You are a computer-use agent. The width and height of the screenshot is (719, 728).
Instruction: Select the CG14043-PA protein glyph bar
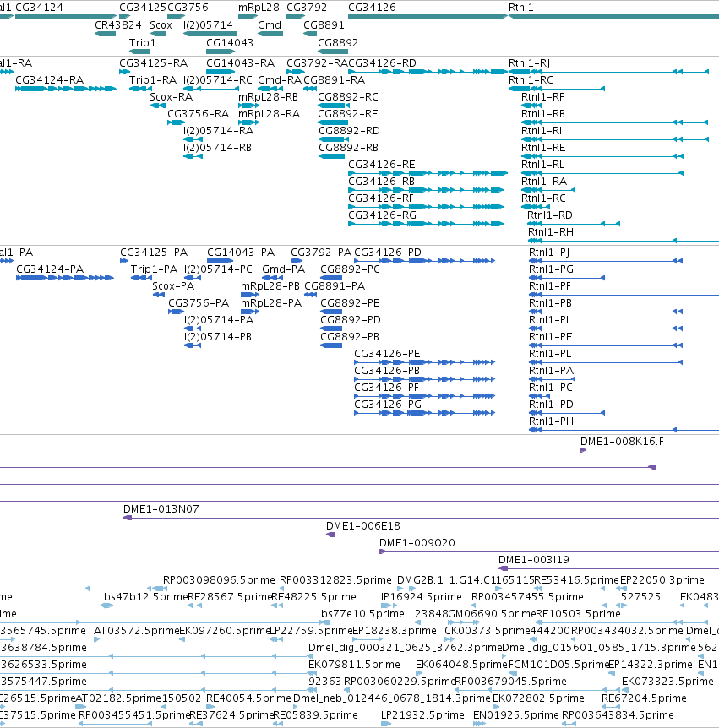click(x=221, y=261)
